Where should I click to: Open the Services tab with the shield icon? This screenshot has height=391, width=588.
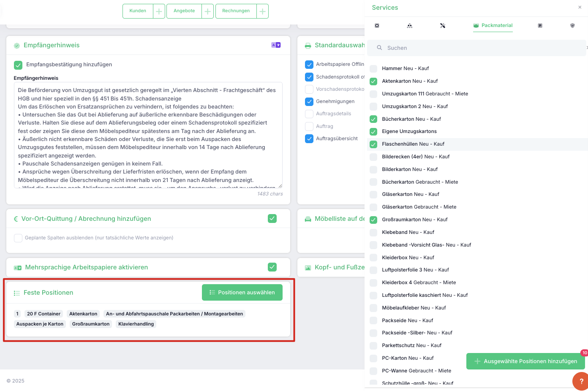pos(572,26)
